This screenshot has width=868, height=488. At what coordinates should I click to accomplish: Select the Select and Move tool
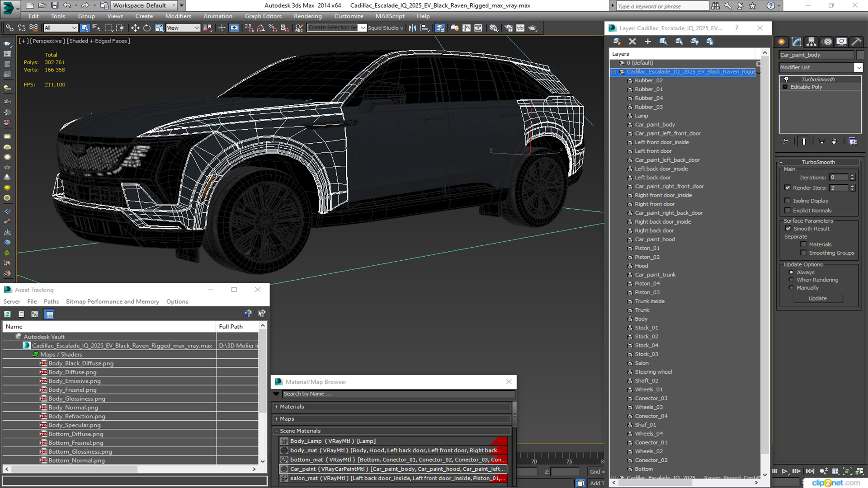pyautogui.click(x=135, y=28)
